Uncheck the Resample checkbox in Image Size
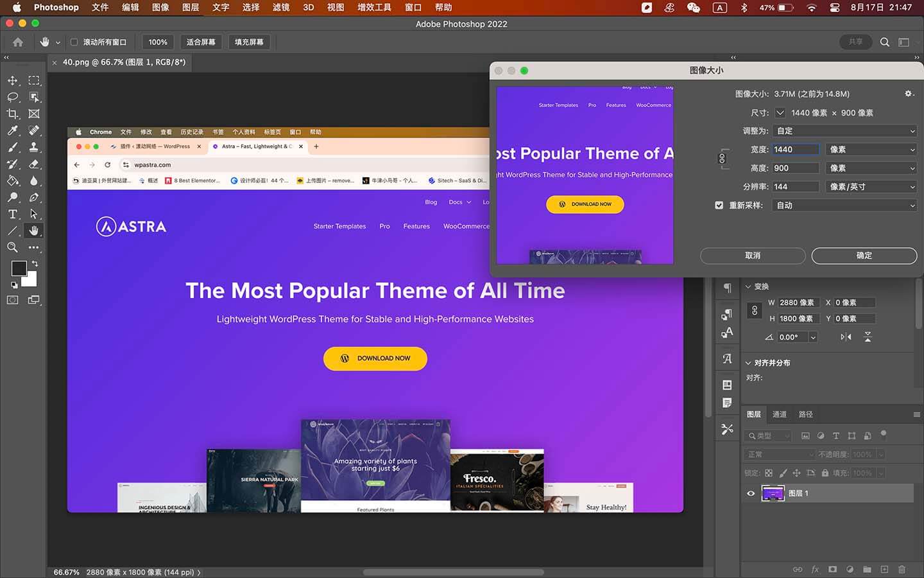The width and height of the screenshot is (924, 578). click(x=719, y=206)
